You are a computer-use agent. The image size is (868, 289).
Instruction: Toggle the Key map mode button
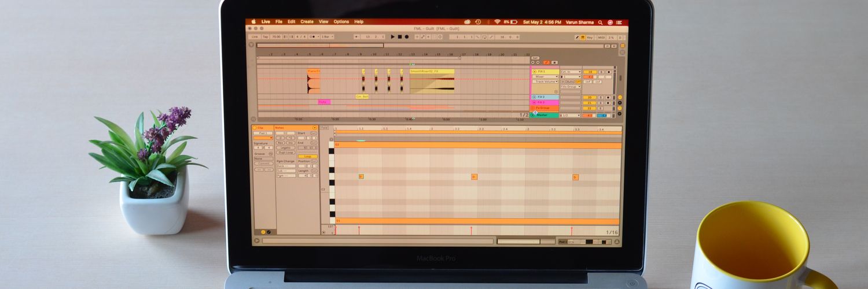pos(590,37)
